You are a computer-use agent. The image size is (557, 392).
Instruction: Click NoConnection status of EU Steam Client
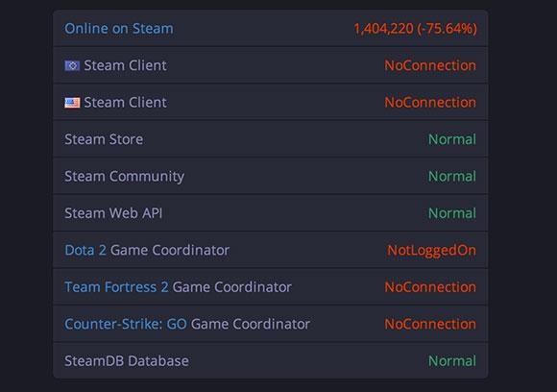(x=430, y=65)
